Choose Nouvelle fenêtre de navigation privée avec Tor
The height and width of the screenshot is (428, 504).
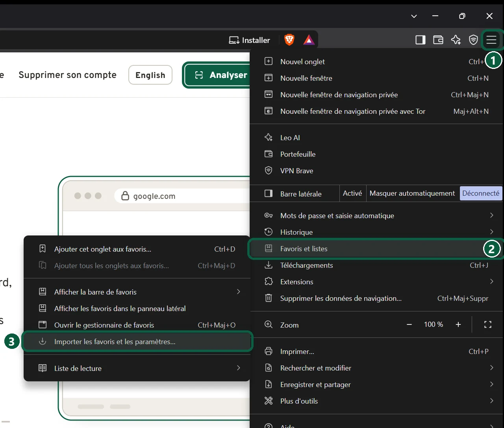click(376, 111)
